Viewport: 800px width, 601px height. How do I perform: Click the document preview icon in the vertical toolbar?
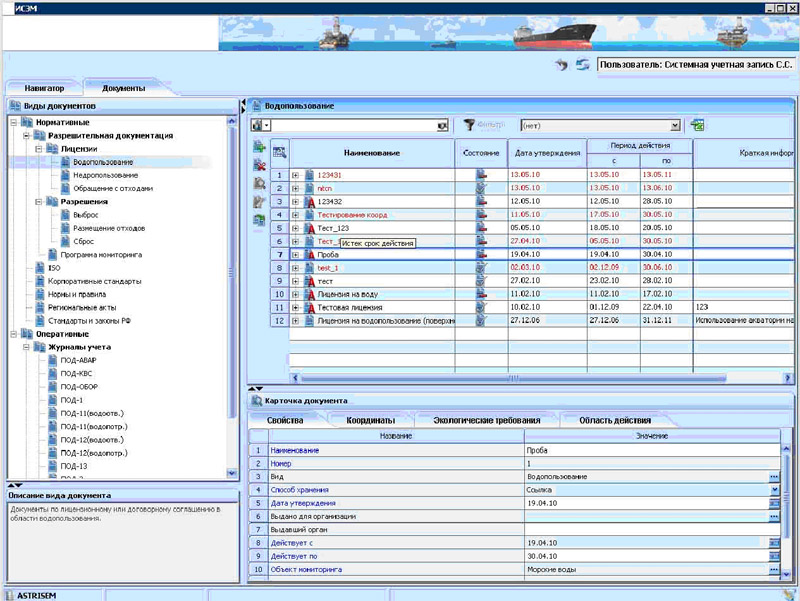coord(259,184)
